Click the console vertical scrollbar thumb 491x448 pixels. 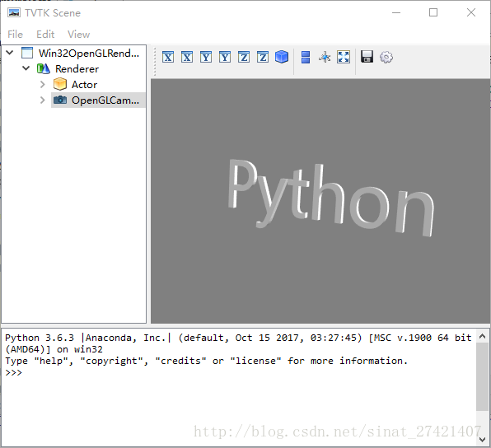[x=482, y=376]
